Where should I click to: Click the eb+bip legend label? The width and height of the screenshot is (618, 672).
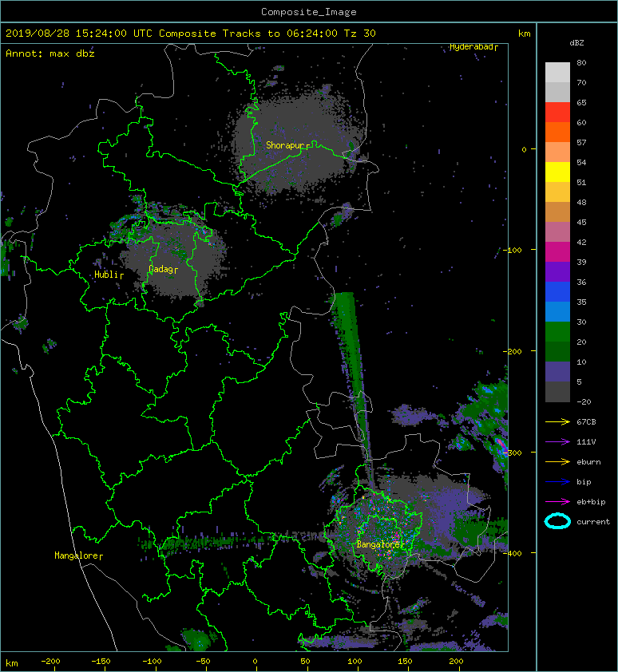click(x=591, y=501)
